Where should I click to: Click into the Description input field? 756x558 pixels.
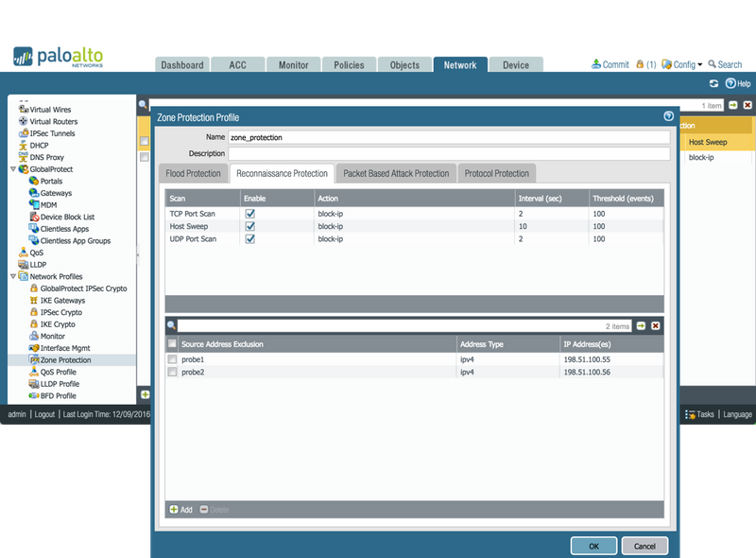coord(449,153)
